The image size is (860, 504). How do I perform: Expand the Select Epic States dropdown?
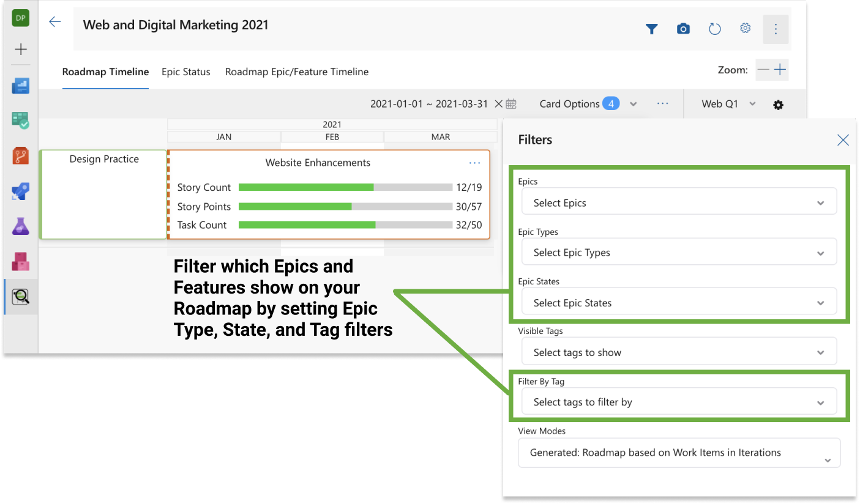tap(679, 301)
